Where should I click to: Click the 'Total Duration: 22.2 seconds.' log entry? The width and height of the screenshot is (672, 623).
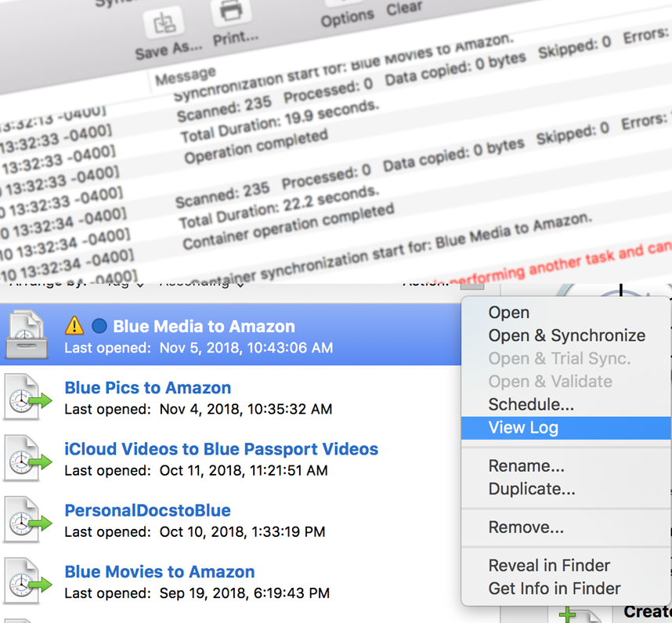279,208
